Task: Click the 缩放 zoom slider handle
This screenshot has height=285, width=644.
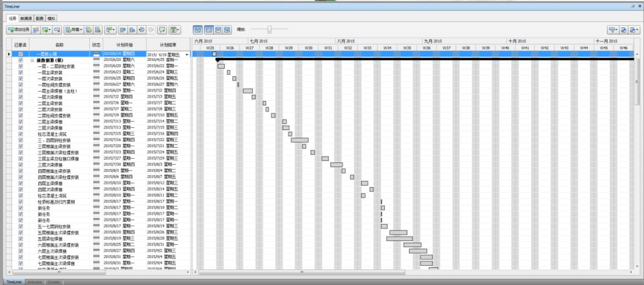Action: pos(269,29)
